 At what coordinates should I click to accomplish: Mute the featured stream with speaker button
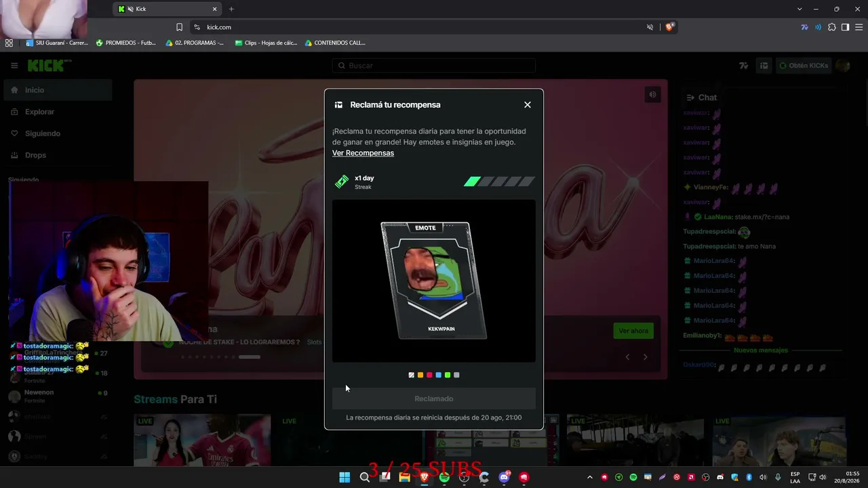click(652, 95)
